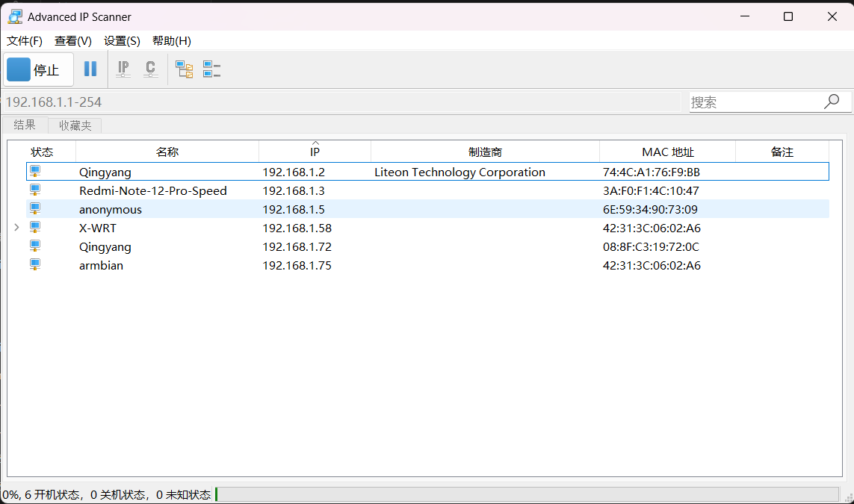Image resolution: width=854 pixels, height=504 pixels.
Task: Click IP address 192.168.1.3
Action: (294, 191)
